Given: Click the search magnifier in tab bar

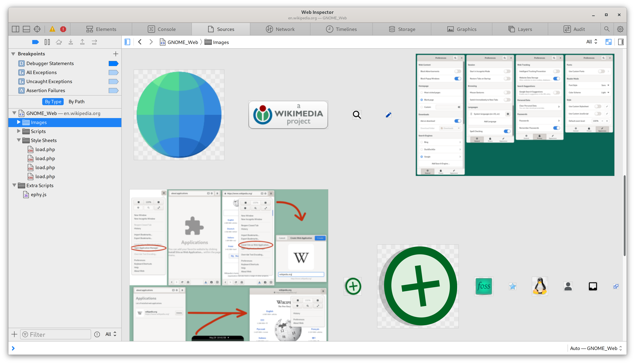Looking at the screenshot, I should pyautogui.click(x=607, y=29).
